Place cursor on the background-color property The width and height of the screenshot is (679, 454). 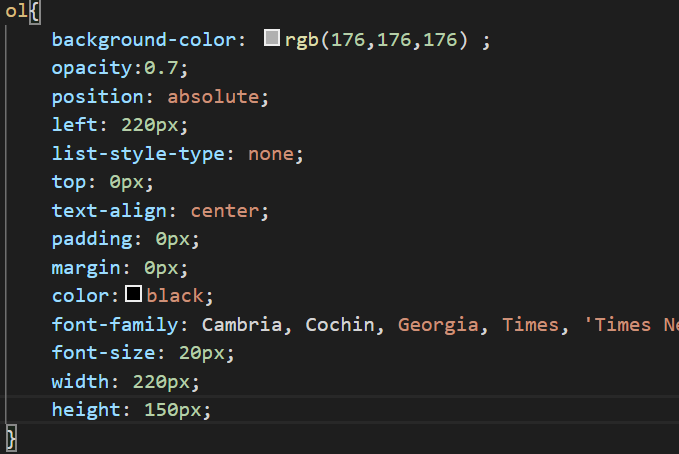143,40
